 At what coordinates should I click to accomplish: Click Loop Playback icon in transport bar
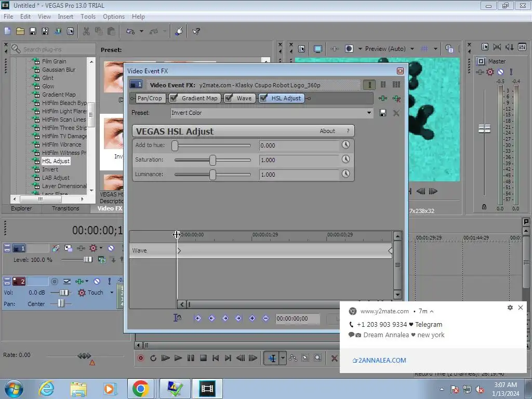153,358
